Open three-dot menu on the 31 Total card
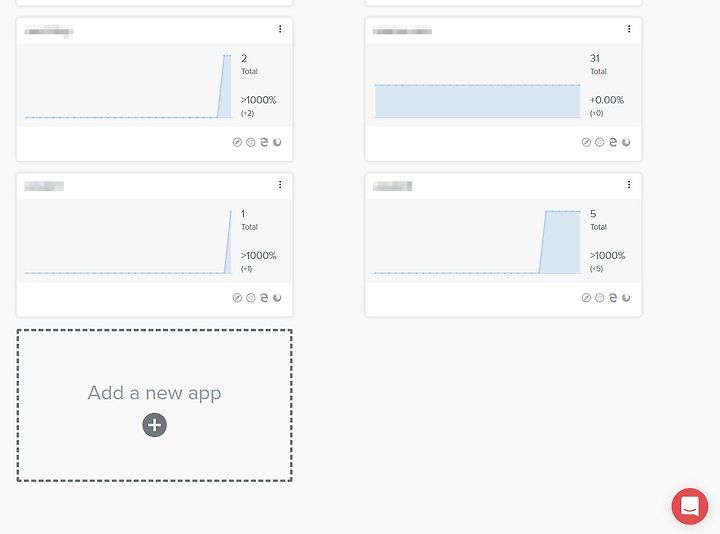This screenshot has width=720, height=534. [629, 29]
